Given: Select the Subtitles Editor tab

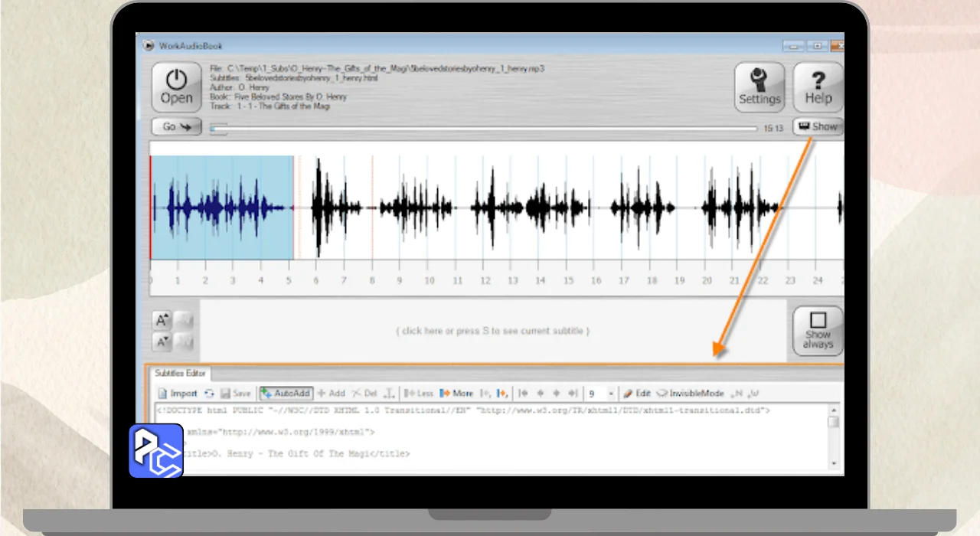Looking at the screenshot, I should tap(181, 374).
